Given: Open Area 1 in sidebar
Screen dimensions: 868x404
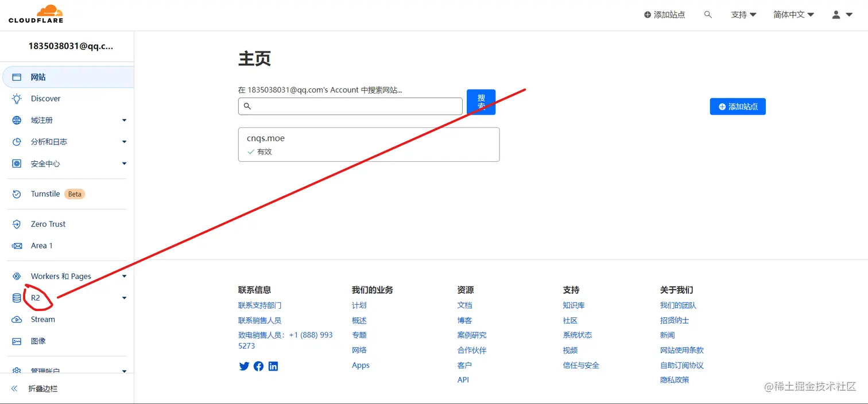Looking at the screenshot, I should 41,246.
